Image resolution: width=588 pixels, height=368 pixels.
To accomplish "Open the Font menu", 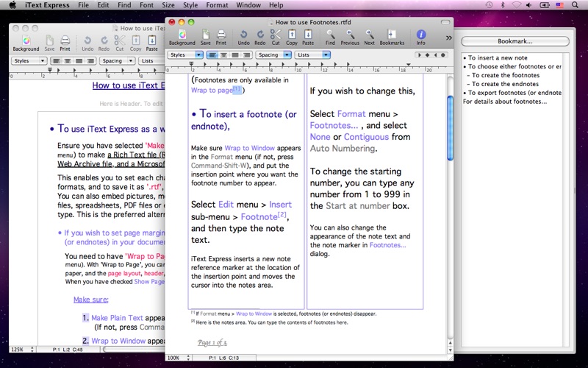I will tap(146, 5).
